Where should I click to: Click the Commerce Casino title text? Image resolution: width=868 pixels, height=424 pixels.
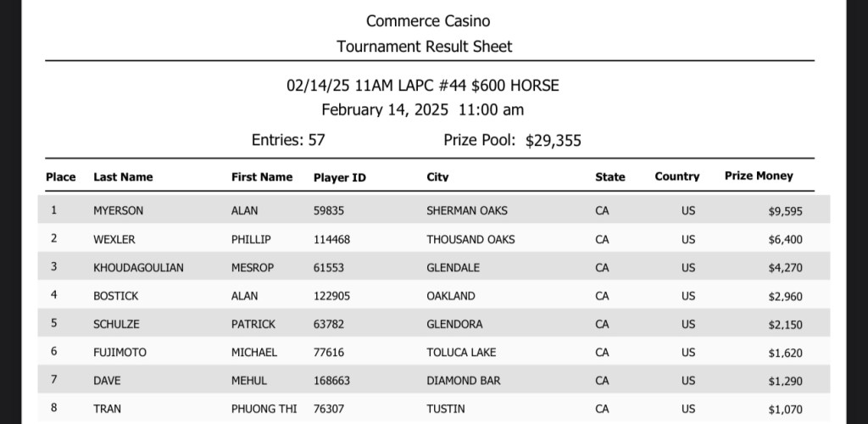[427, 20]
